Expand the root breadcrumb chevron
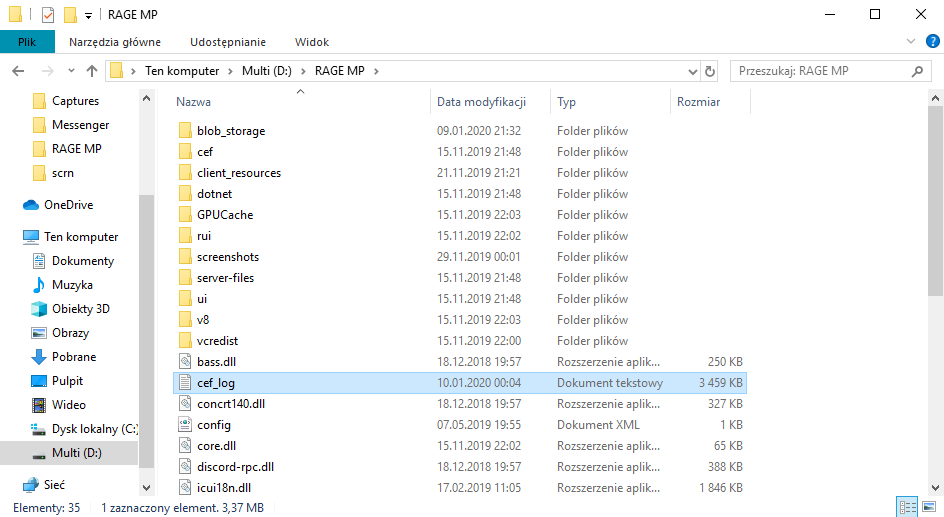944x517 pixels. [x=133, y=71]
